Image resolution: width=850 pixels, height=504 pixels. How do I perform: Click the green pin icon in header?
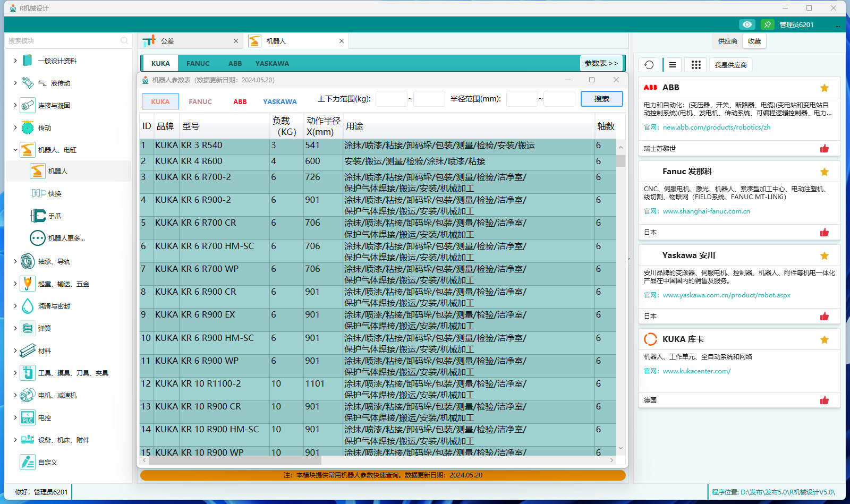click(x=767, y=24)
